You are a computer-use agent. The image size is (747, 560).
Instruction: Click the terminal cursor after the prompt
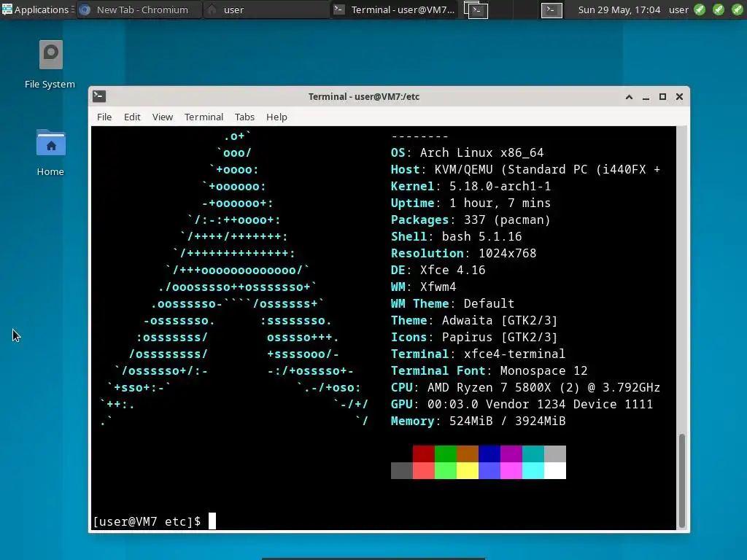(x=212, y=521)
